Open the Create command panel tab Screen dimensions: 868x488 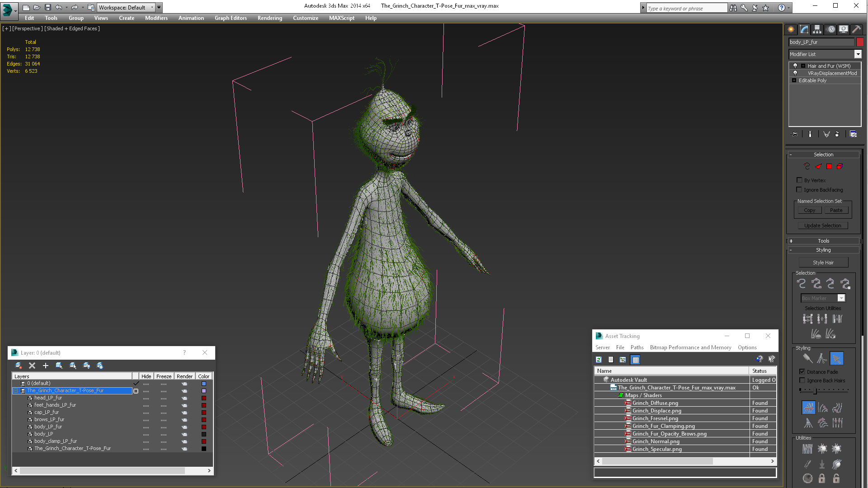click(791, 29)
